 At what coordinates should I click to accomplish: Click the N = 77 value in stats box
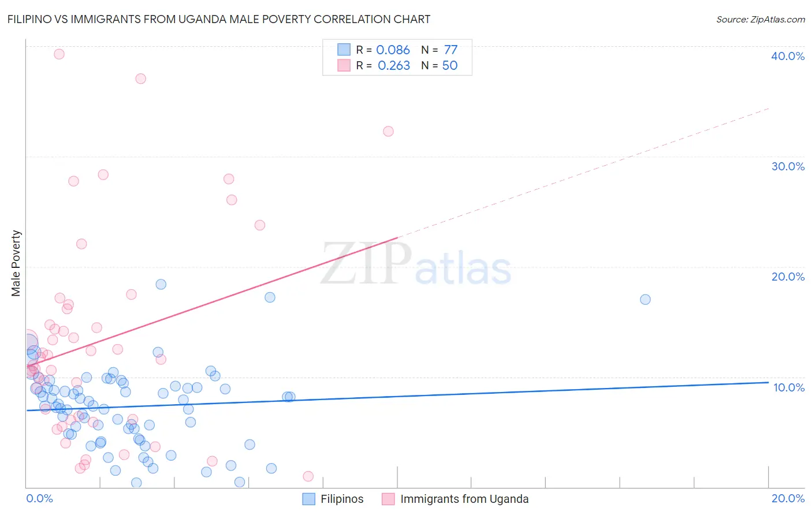pyautogui.click(x=439, y=50)
